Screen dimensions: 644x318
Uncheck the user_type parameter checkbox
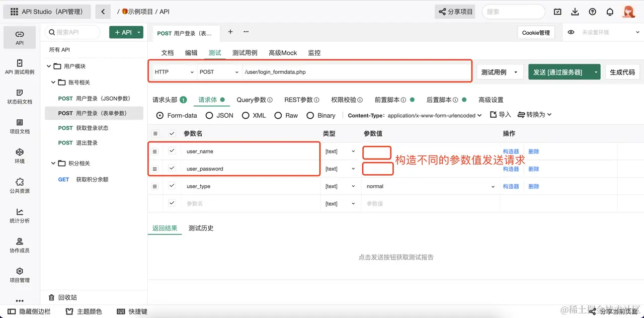tap(172, 186)
